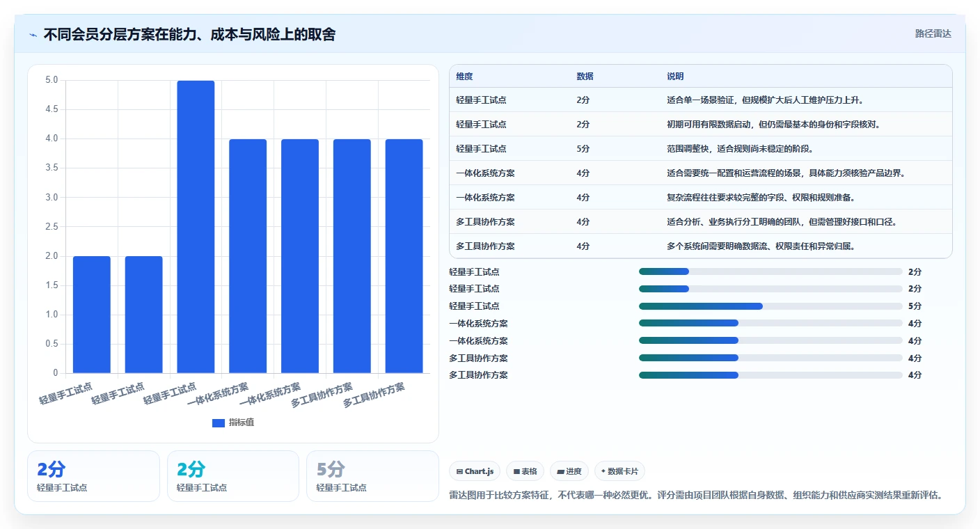980x529 pixels.
Task: Click the page title 不同会员分层方案
Action: 189,34
